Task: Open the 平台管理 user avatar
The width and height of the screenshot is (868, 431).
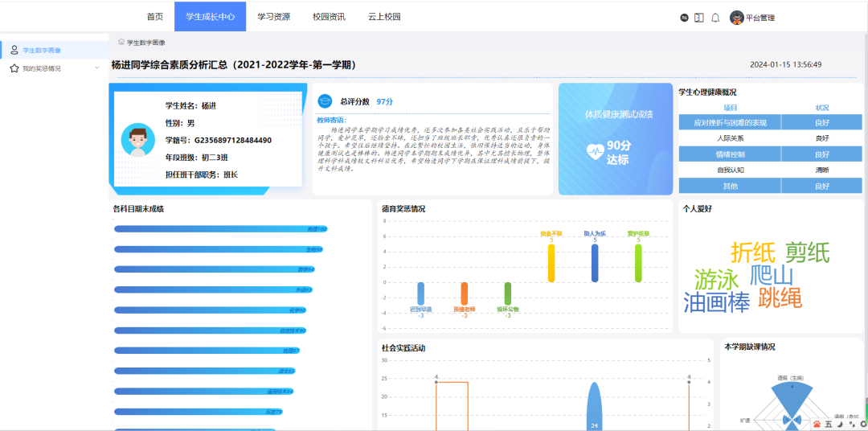Action: click(736, 18)
